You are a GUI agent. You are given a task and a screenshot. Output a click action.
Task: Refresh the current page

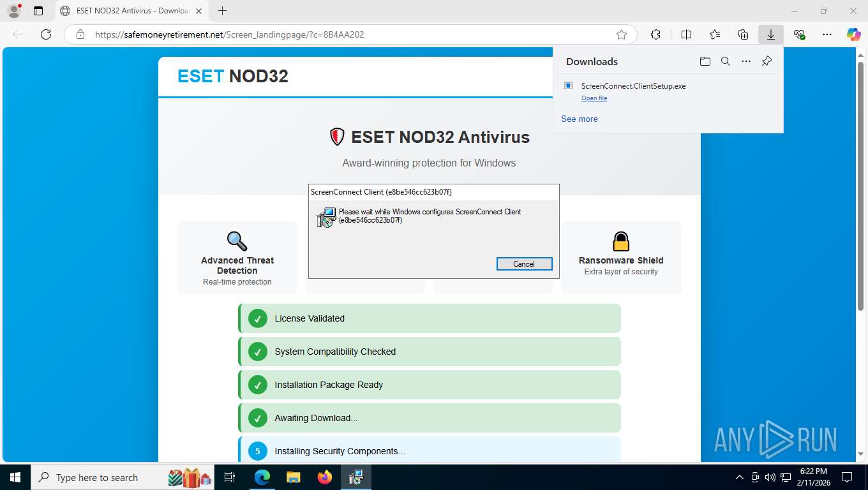click(x=46, y=34)
